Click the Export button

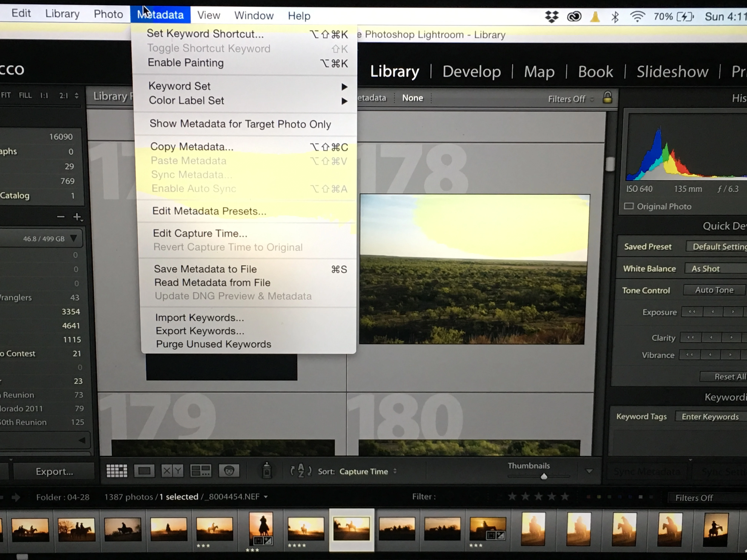pyautogui.click(x=54, y=471)
